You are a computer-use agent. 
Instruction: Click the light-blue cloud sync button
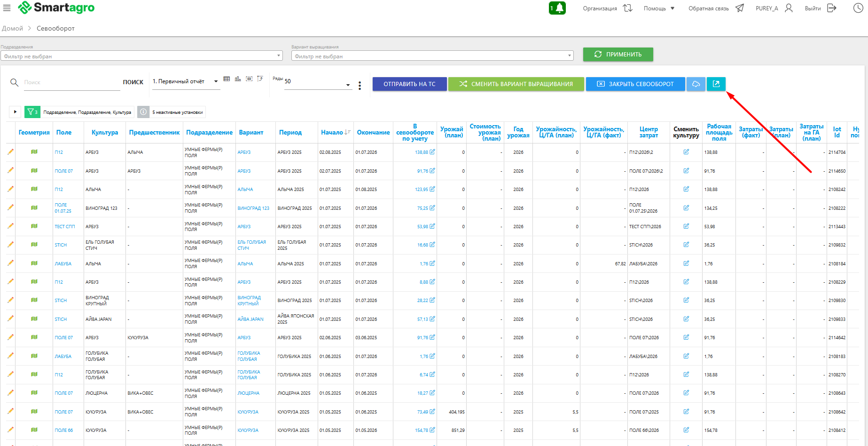click(696, 84)
